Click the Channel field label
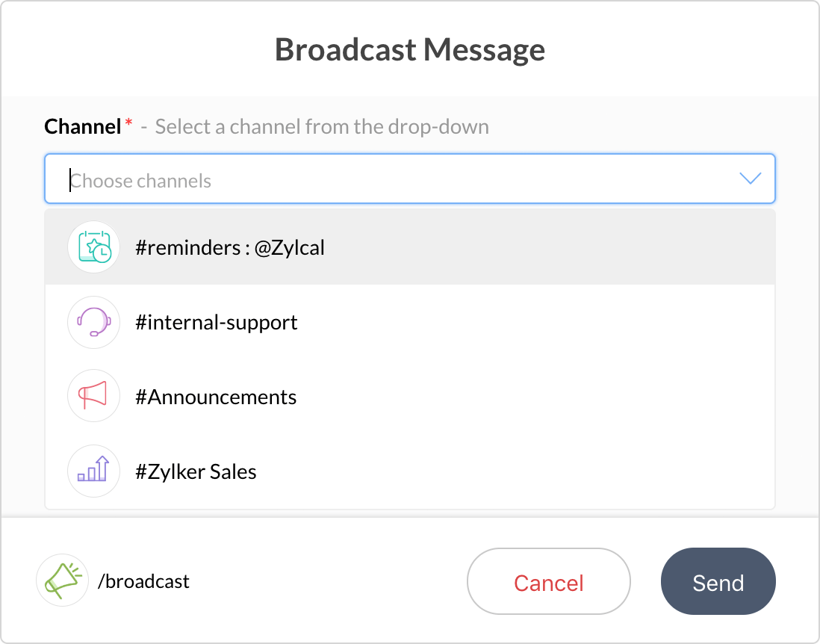 click(x=82, y=127)
